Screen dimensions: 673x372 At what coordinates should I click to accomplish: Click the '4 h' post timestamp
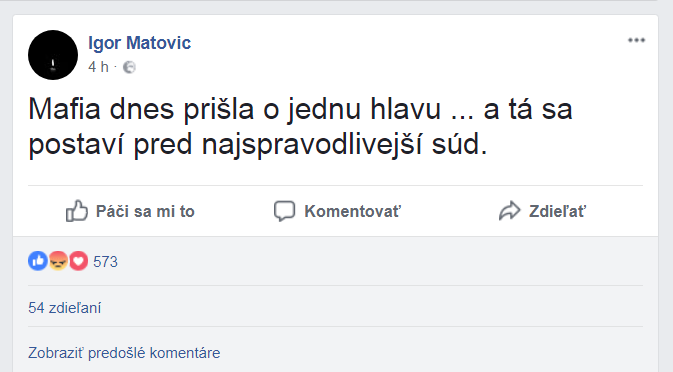[98, 67]
